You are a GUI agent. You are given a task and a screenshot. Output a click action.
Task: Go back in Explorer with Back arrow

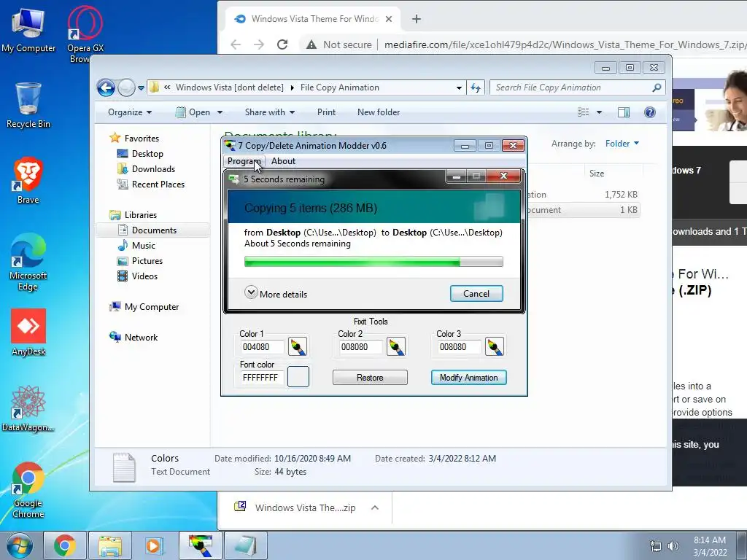click(106, 87)
